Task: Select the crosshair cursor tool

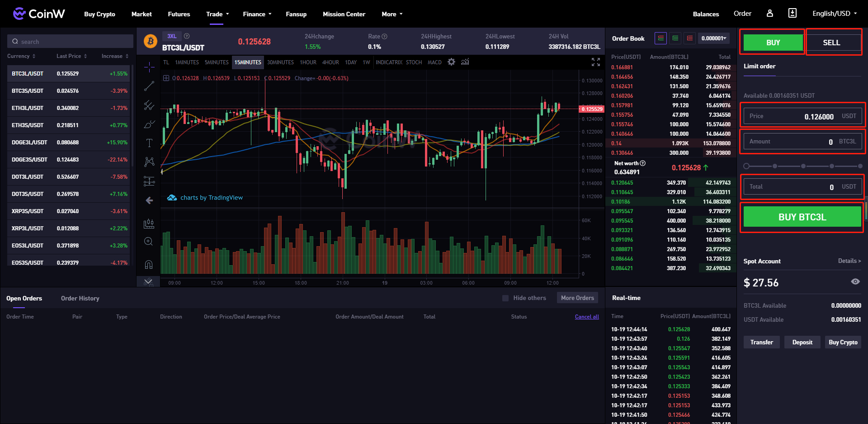Action: pos(149,67)
